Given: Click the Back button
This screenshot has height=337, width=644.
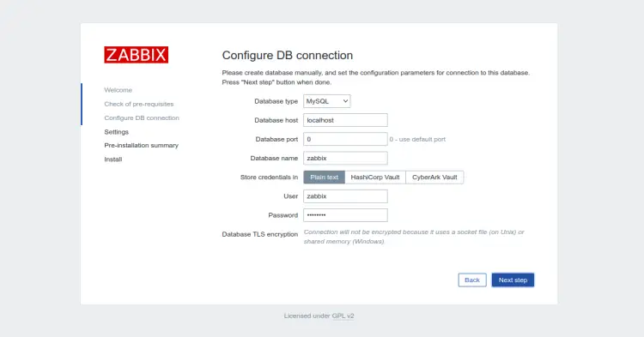Looking at the screenshot, I should pyautogui.click(x=472, y=280).
